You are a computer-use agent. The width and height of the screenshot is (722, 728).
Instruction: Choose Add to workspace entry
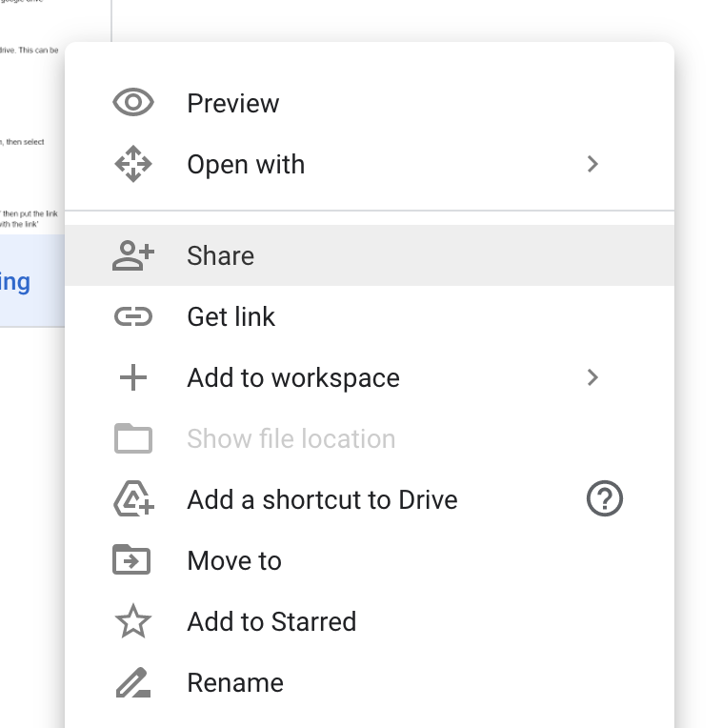370,377
